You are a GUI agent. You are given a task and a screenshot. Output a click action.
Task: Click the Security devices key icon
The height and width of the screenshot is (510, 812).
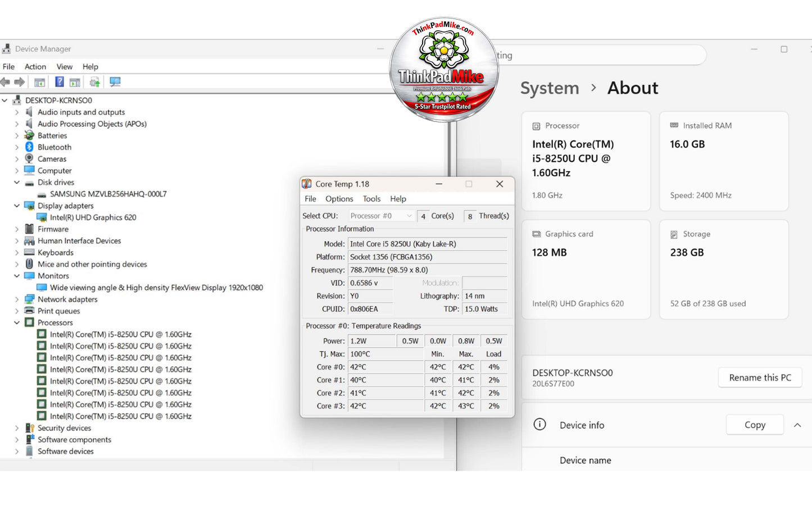coord(29,428)
